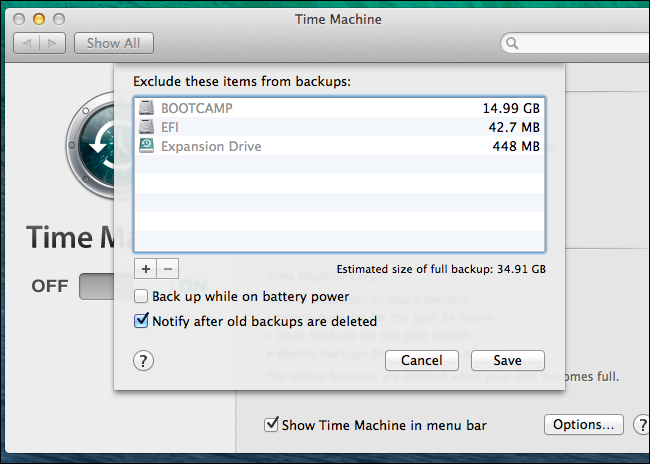The height and width of the screenshot is (464, 650).
Task: Select the BOOTCAMP row in the list
Action: (339, 108)
